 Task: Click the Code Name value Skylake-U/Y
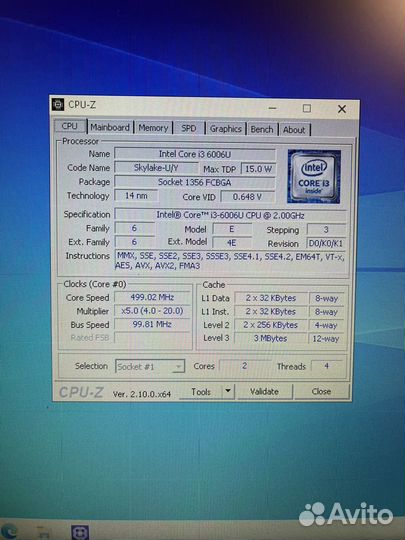coord(156,168)
